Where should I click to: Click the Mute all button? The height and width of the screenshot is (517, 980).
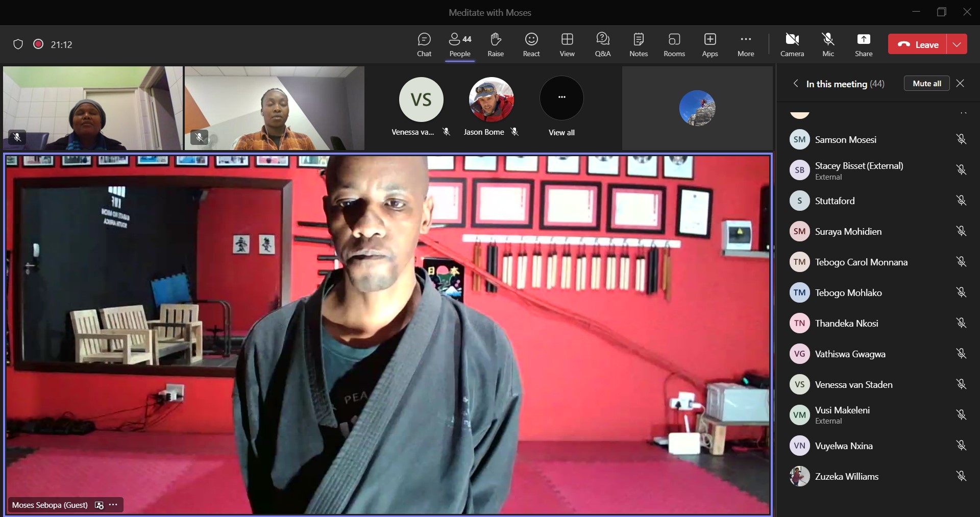pyautogui.click(x=926, y=84)
